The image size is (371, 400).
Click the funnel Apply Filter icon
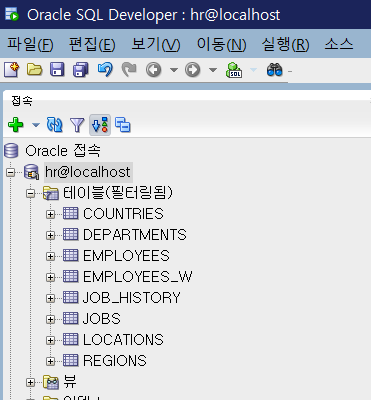click(77, 125)
